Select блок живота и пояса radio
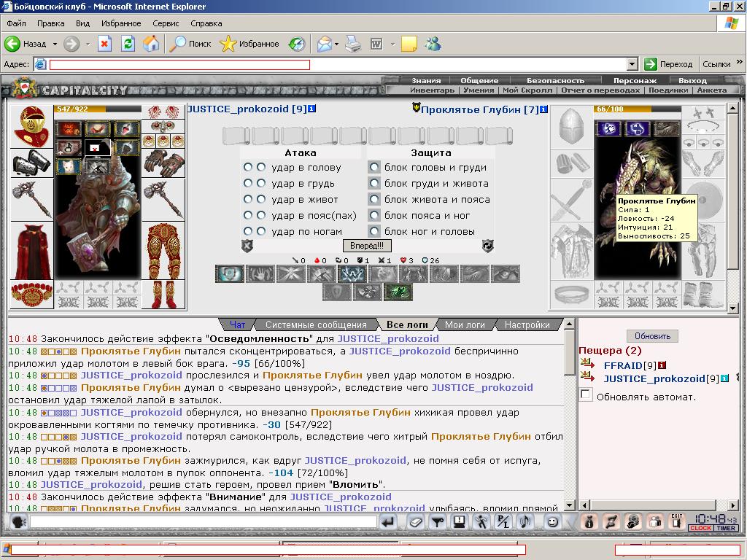747x560 pixels. (x=374, y=200)
